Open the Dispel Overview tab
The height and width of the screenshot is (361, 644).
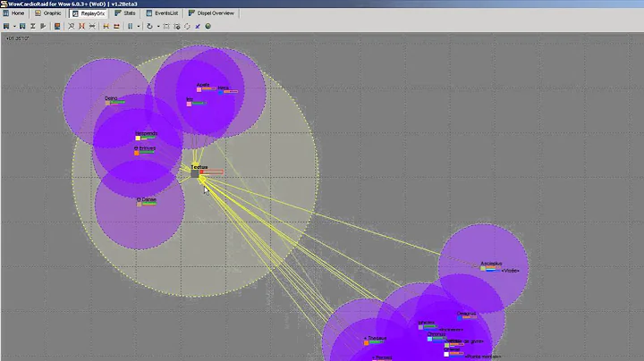[x=211, y=13]
